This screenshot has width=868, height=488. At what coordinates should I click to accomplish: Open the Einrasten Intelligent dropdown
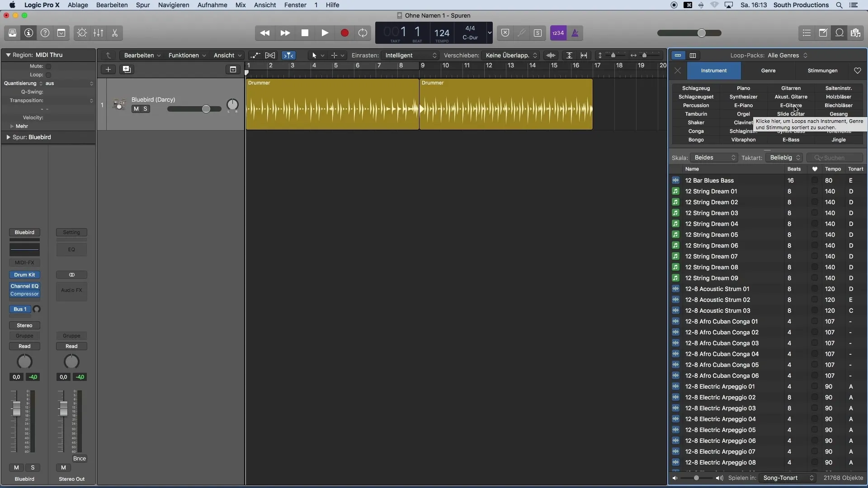click(410, 55)
